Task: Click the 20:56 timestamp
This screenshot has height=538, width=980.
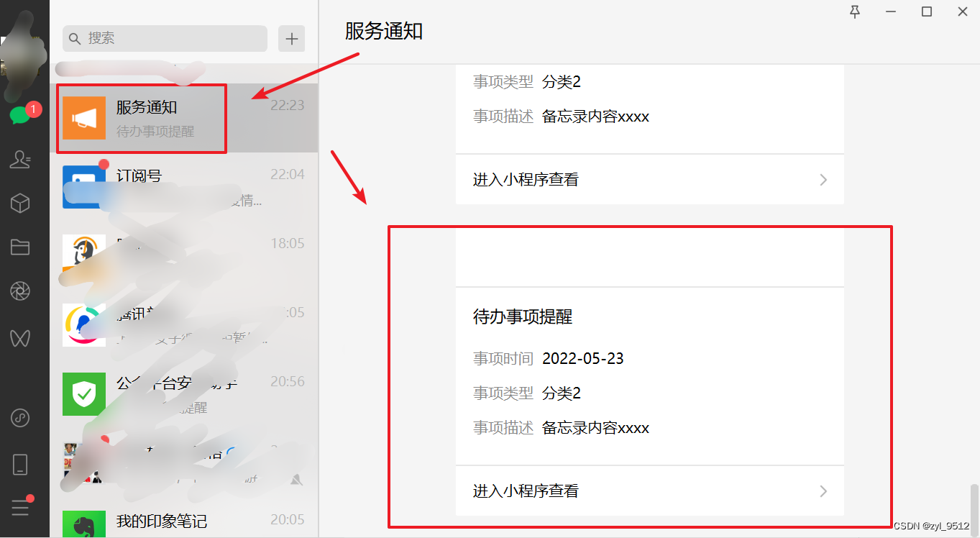Action: 287,382
